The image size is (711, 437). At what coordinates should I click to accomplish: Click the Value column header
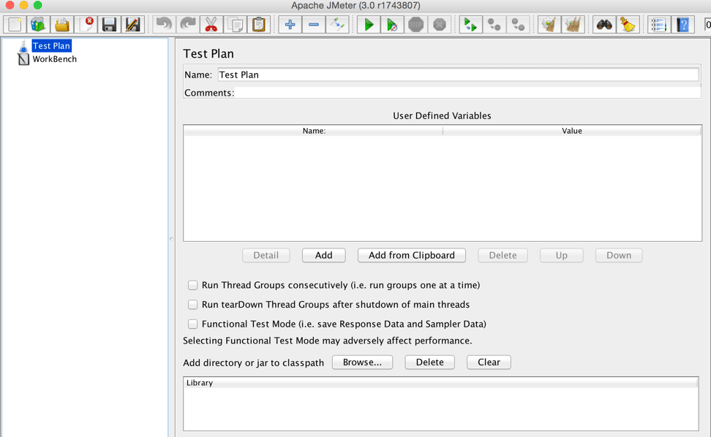[x=572, y=131]
